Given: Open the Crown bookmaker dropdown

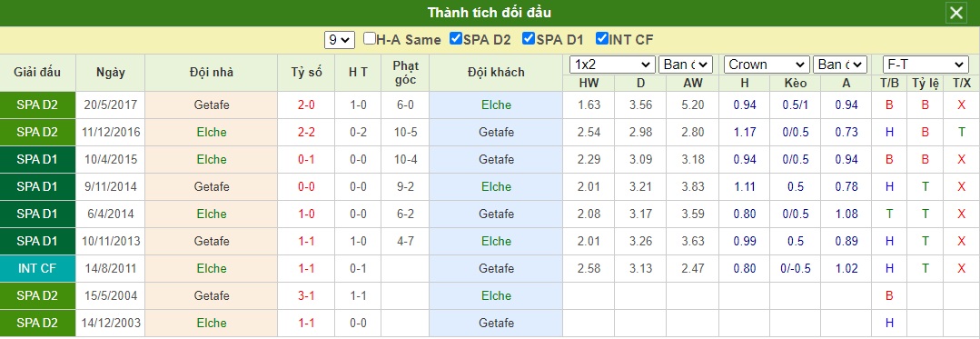Looking at the screenshot, I should point(767,65).
